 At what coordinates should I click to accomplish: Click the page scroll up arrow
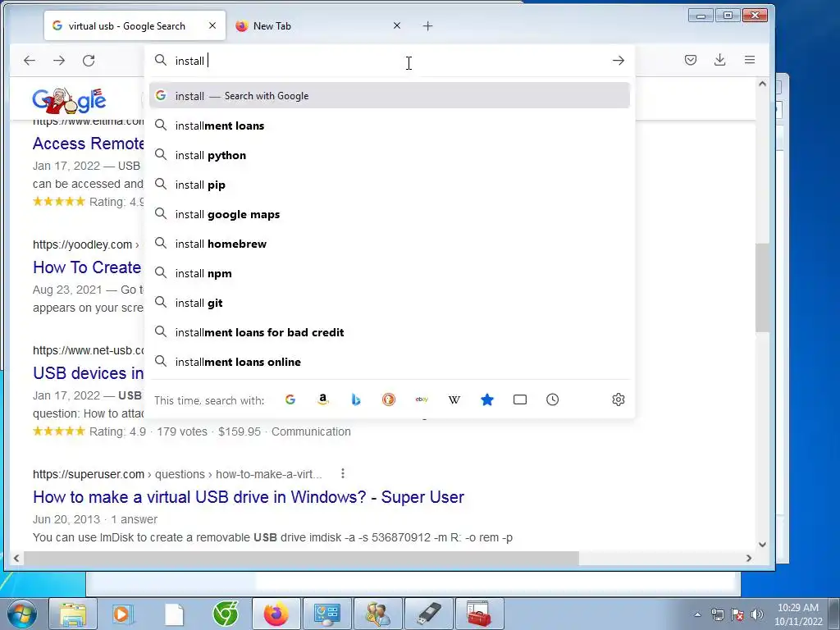[x=762, y=84]
